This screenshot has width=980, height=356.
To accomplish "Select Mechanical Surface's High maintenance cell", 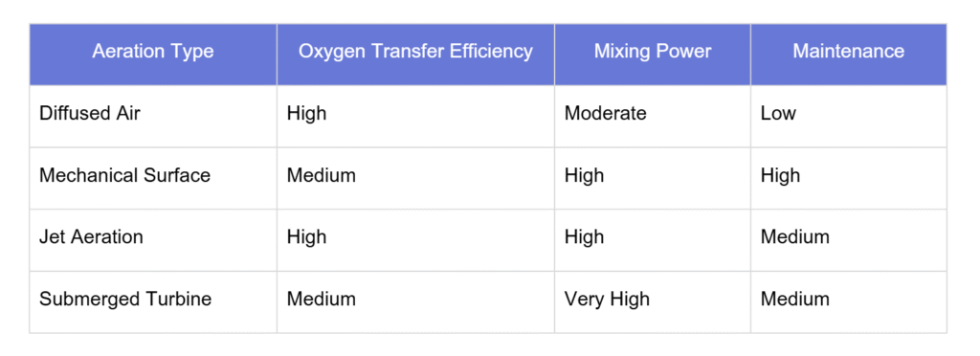I will click(x=849, y=178).
